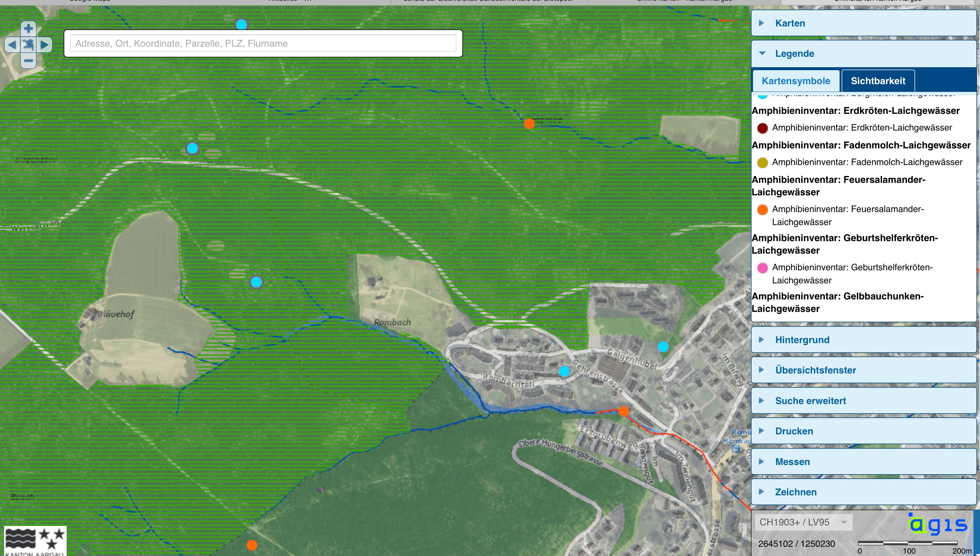Expand the Zeichnen section

796,492
